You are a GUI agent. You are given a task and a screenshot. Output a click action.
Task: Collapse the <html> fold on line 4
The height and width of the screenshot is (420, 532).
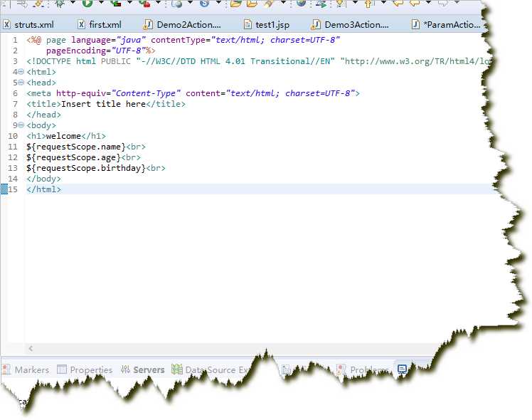[x=21, y=72]
